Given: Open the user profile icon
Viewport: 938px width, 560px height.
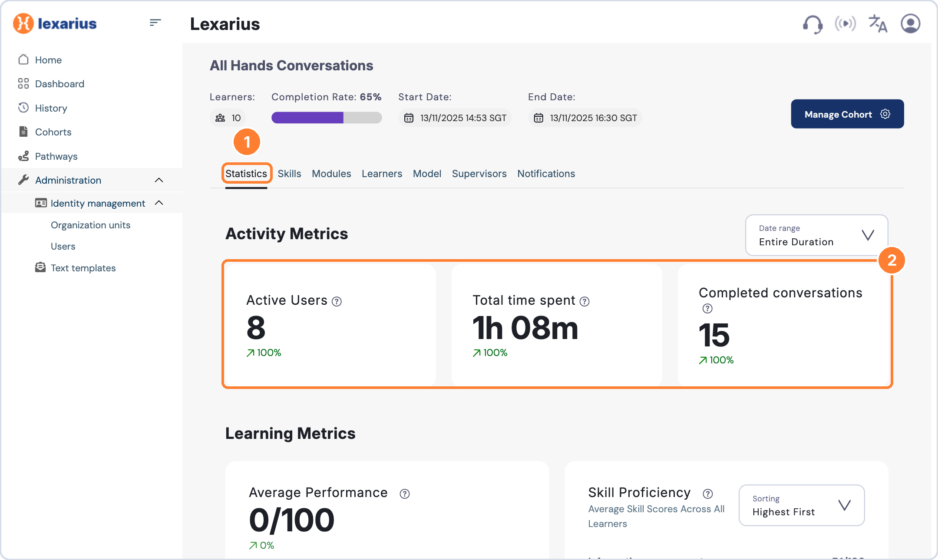Looking at the screenshot, I should pos(910,23).
